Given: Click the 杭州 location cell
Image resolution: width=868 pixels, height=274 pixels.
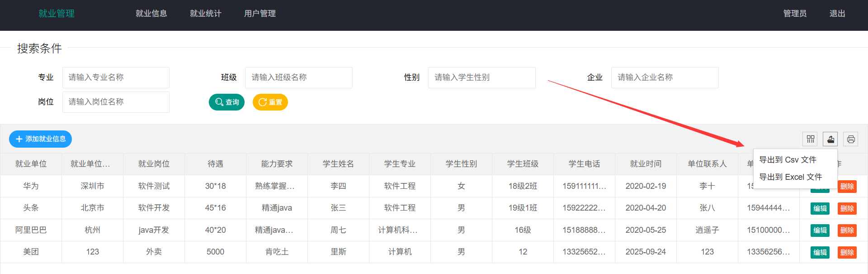Looking at the screenshot, I should (93, 230).
